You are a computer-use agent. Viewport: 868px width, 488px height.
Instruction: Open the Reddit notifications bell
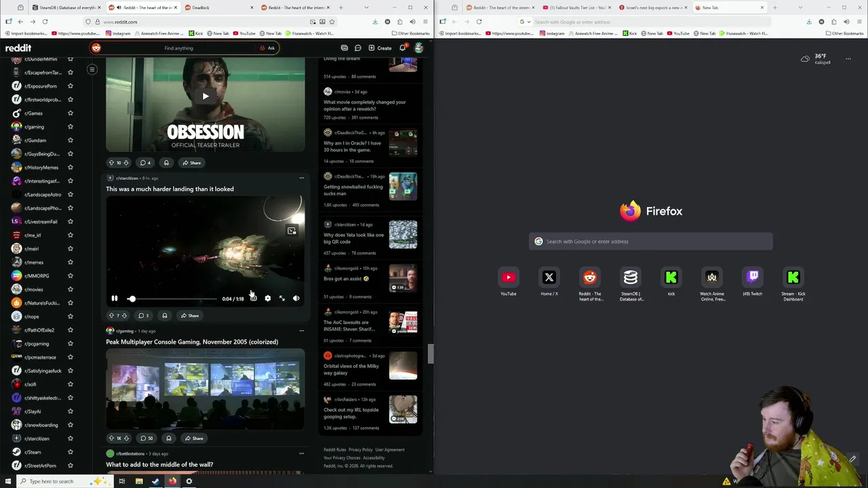[402, 48]
